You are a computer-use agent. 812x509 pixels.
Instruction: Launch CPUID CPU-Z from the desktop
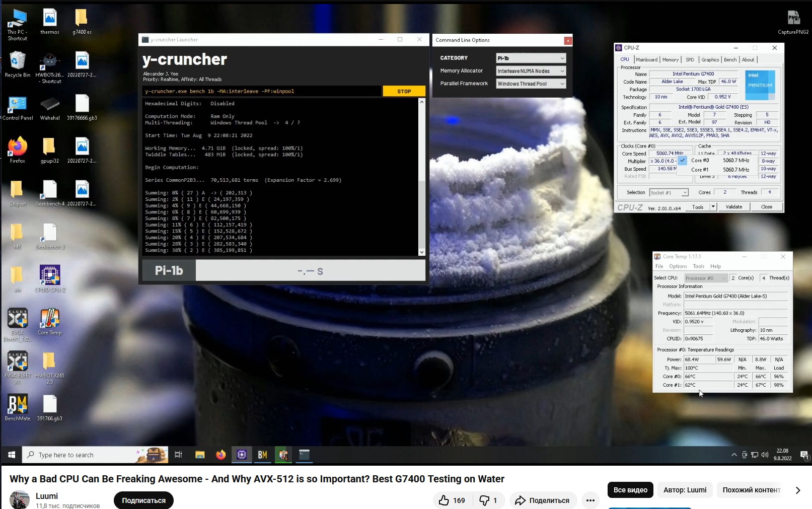click(x=50, y=279)
